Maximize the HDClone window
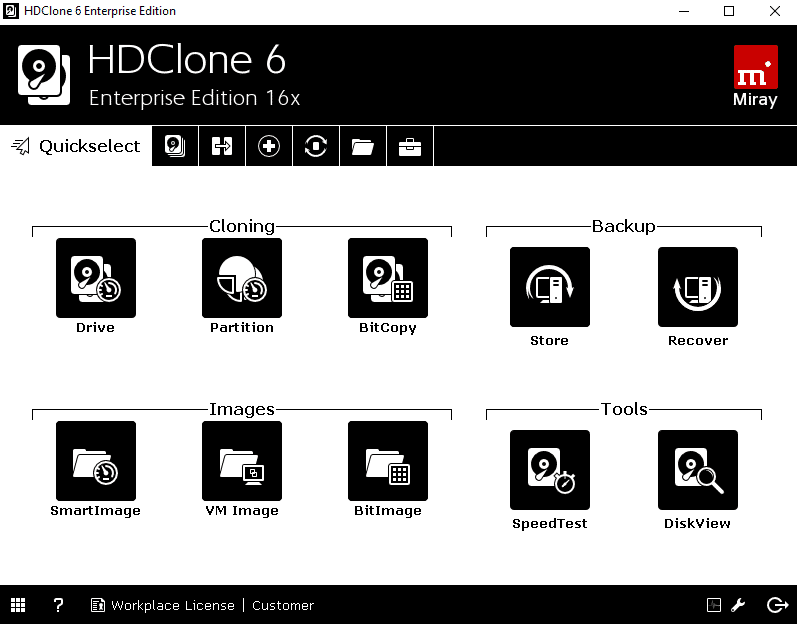This screenshot has height=624, width=797. (x=729, y=11)
